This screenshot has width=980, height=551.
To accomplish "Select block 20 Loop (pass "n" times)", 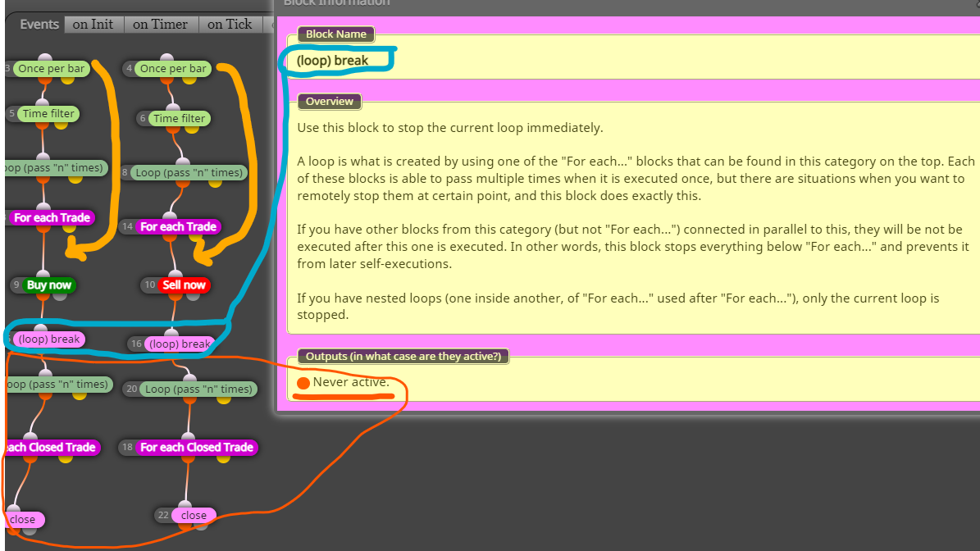I will (x=198, y=389).
